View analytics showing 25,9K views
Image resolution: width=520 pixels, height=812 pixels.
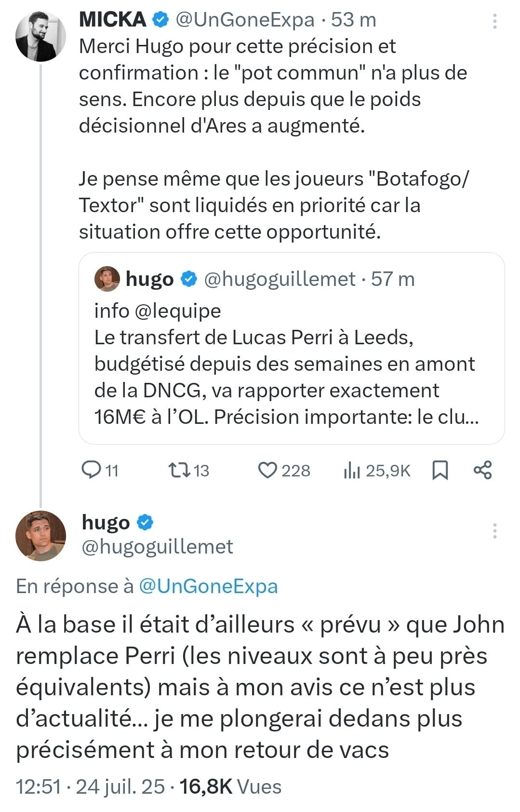coord(377,470)
